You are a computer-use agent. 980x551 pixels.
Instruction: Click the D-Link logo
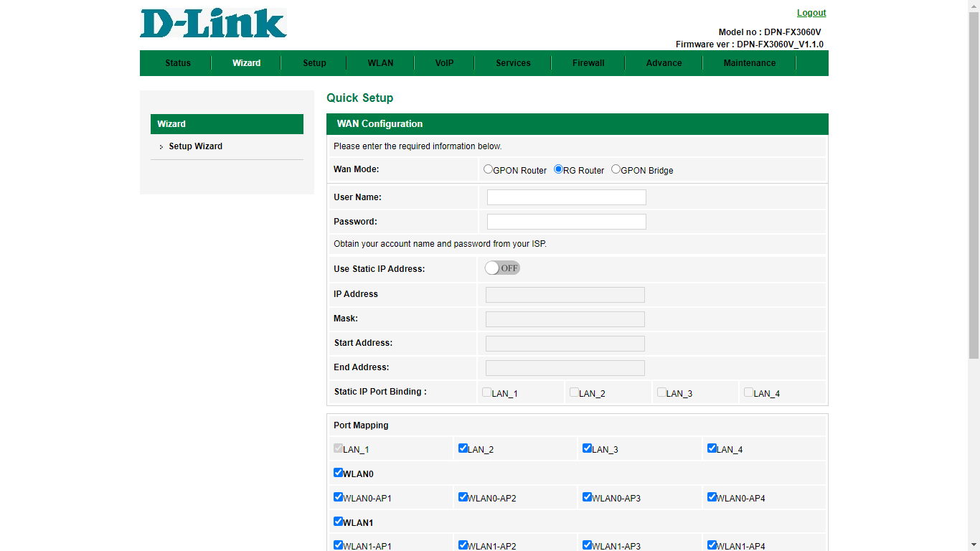click(213, 23)
